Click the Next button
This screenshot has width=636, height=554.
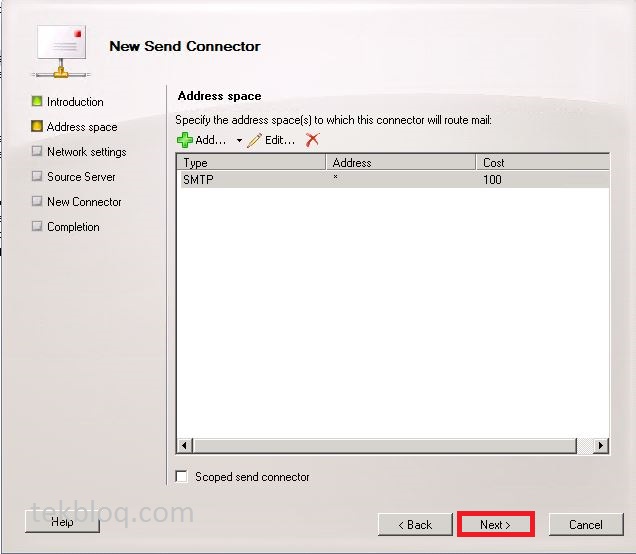(x=495, y=524)
